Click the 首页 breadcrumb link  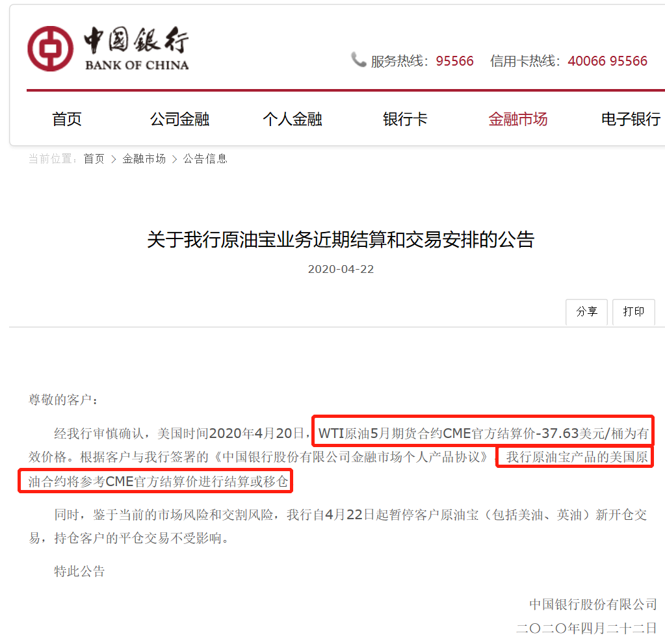coord(94,159)
